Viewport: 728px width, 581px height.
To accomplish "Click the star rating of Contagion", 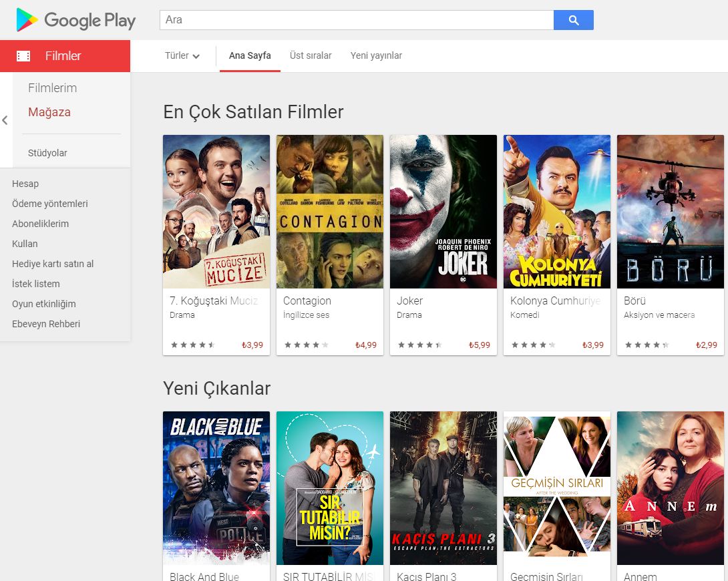I will click(x=307, y=345).
